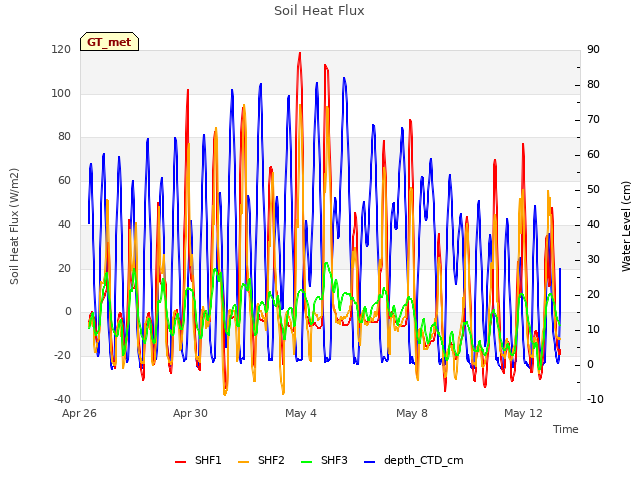Click the Soil Heat Flux chart title
The height and width of the screenshot is (480, 640).
[319, 11]
